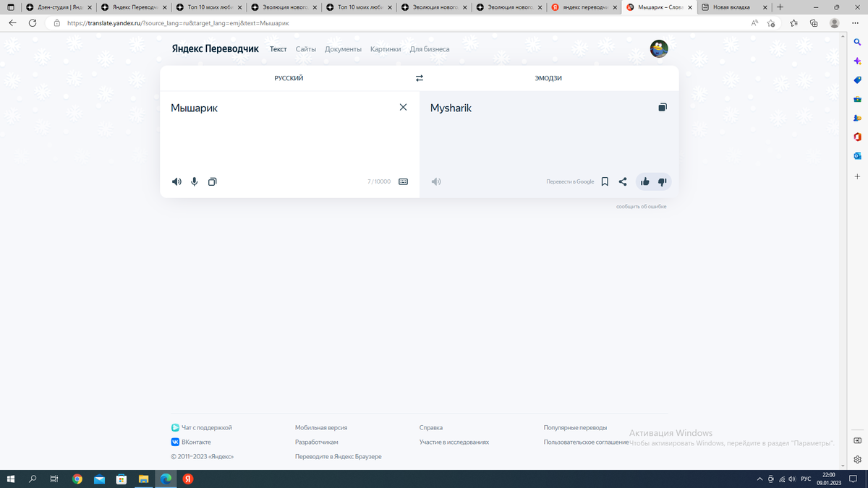Image resolution: width=868 pixels, height=488 pixels.
Task: Open taskbar volume control
Action: pyautogui.click(x=792, y=479)
